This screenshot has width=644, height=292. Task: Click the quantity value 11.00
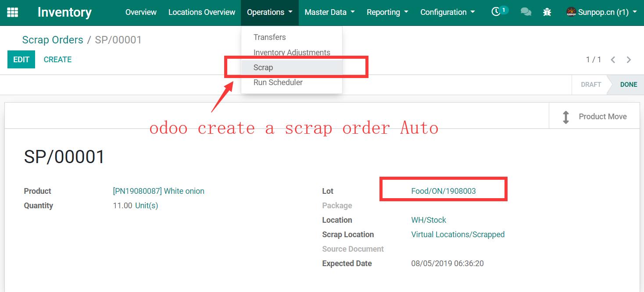(x=122, y=206)
